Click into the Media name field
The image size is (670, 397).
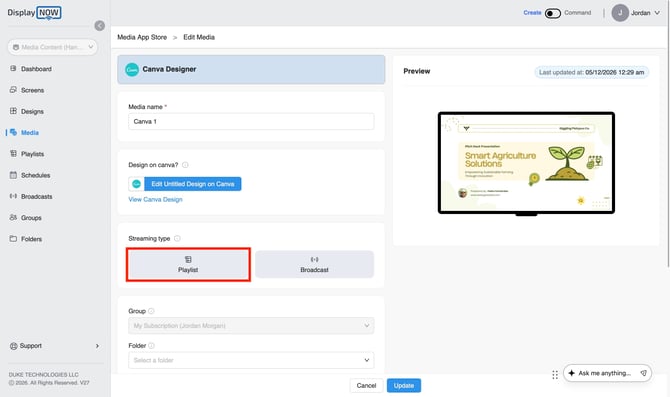tap(251, 121)
